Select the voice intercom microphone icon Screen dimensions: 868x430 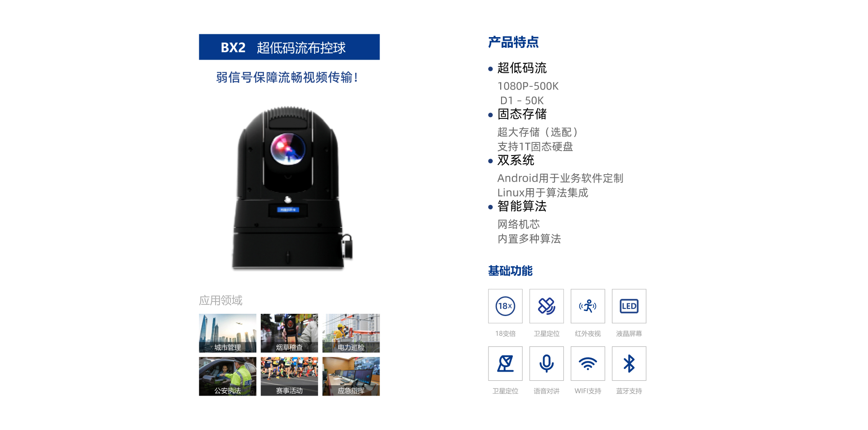click(546, 364)
